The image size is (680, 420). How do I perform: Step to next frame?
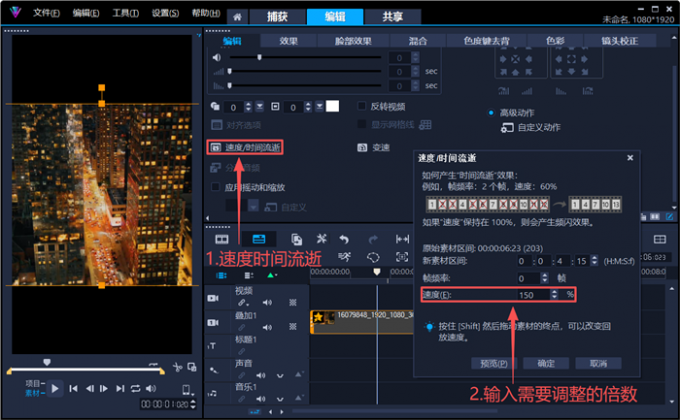point(104,388)
